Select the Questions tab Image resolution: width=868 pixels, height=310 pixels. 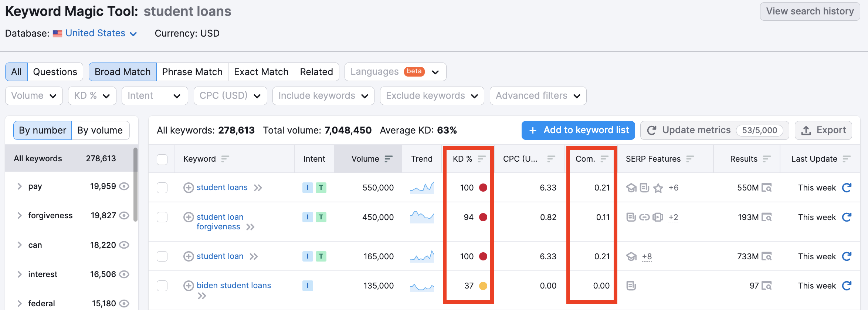[55, 72]
